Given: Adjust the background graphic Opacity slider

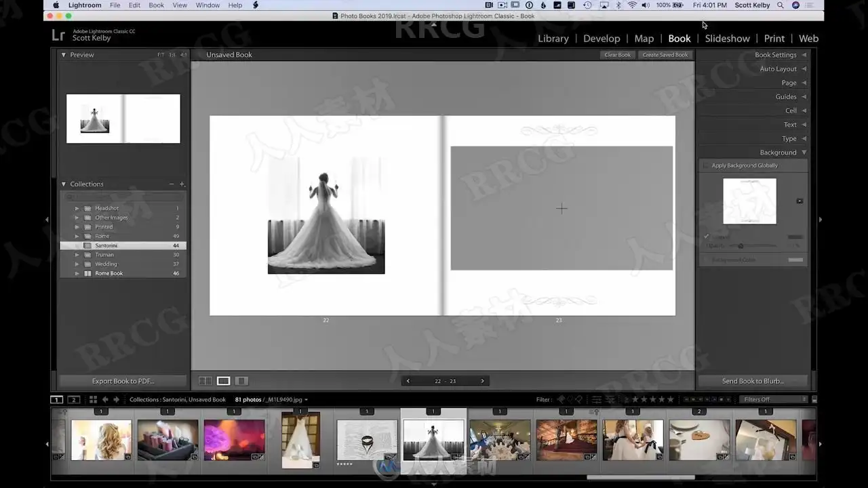Looking at the screenshot, I should point(741,246).
